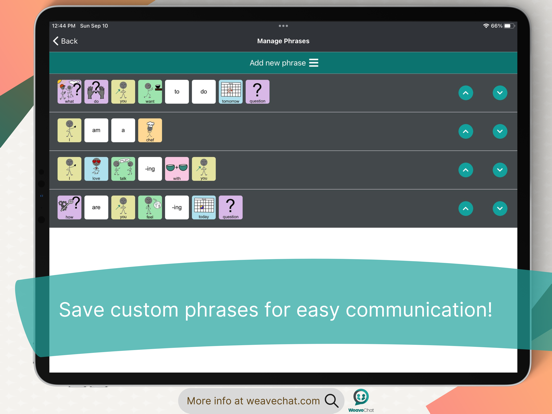Select the '-ing' tile after feel
This screenshot has height=414, width=552.
coord(177,208)
